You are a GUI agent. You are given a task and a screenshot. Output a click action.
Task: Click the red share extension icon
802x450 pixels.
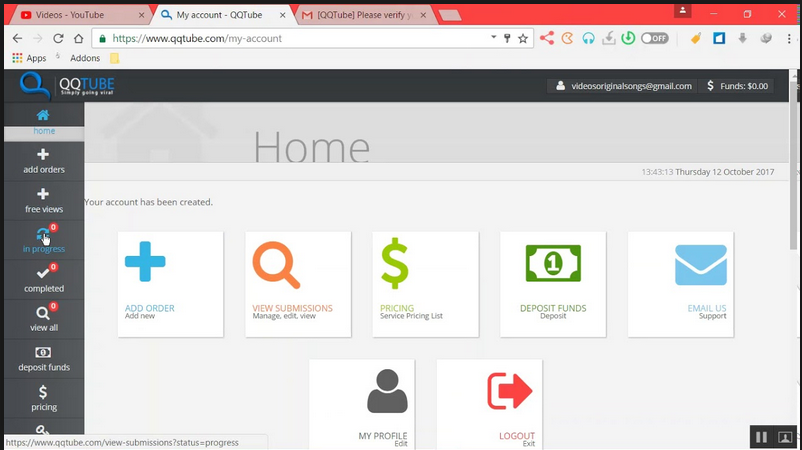pyautogui.click(x=547, y=38)
